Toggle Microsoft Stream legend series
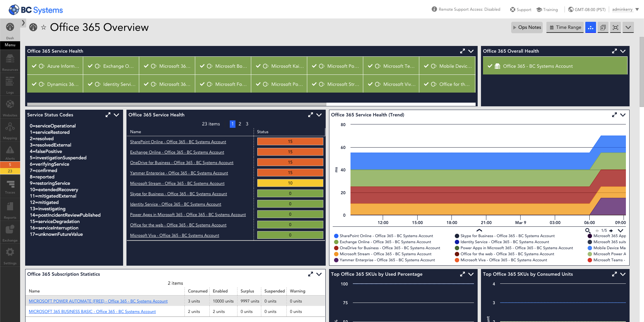 (x=383, y=254)
